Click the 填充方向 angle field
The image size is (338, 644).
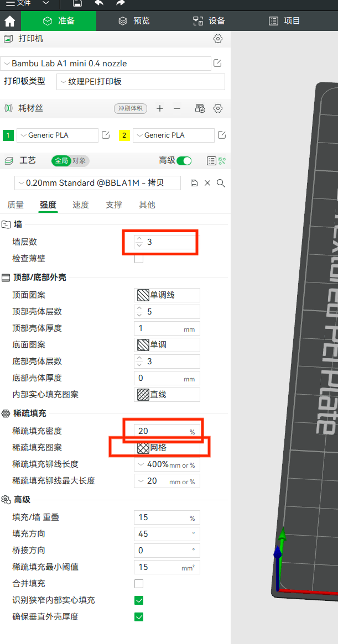(167, 534)
